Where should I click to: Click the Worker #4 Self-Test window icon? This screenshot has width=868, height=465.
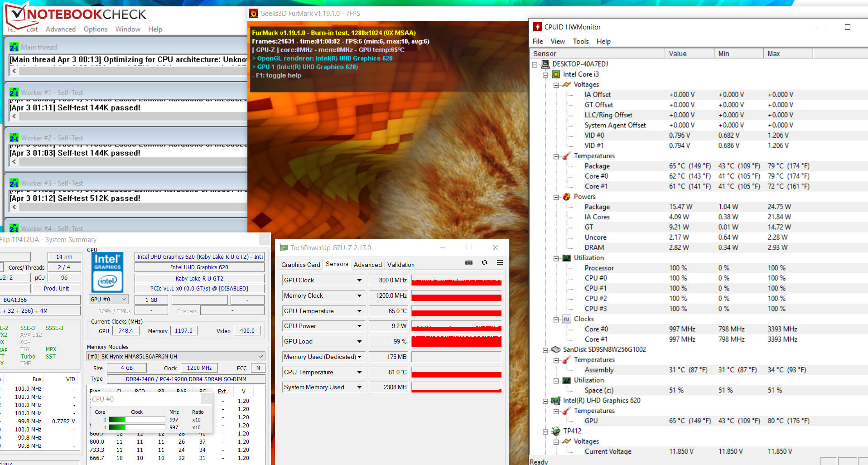pos(14,228)
